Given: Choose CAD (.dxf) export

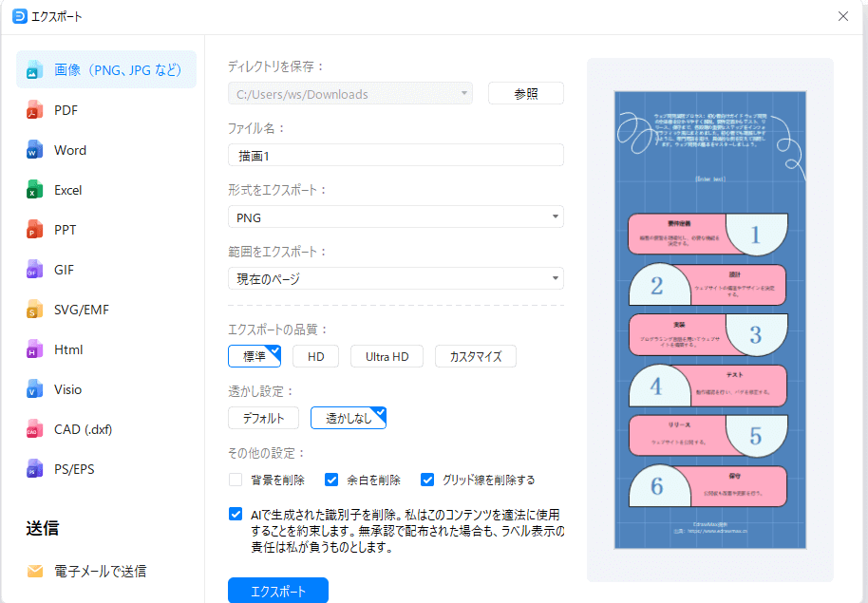Looking at the screenshot, I should (x=84, y=428).
